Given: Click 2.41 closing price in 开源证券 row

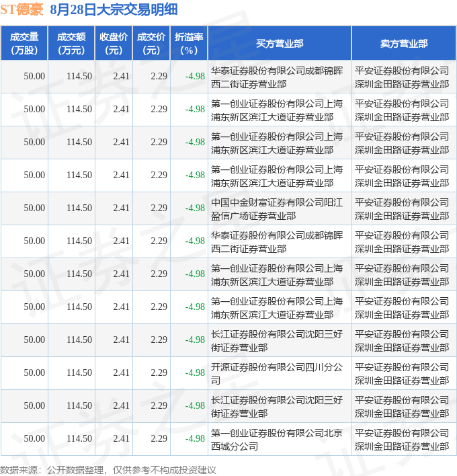Looking at the screenshot, I should [x=121, y=372].
